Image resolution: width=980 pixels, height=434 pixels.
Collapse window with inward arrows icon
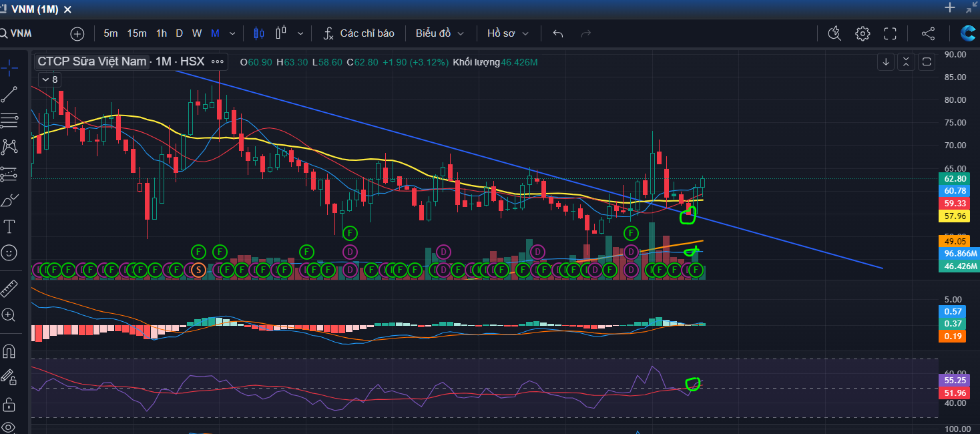(972, 7)
